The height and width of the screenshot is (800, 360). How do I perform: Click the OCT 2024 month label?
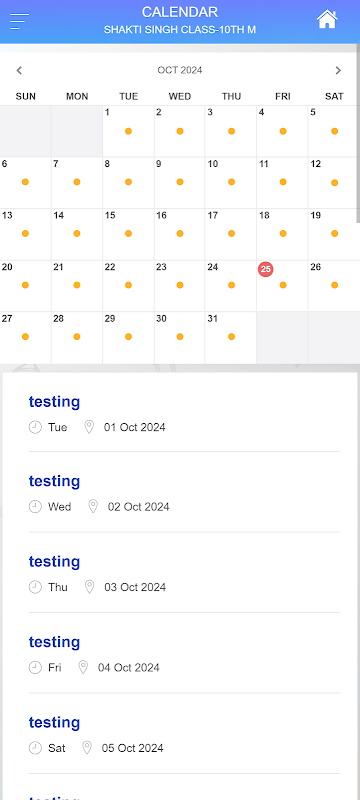(x=179, y=70)
